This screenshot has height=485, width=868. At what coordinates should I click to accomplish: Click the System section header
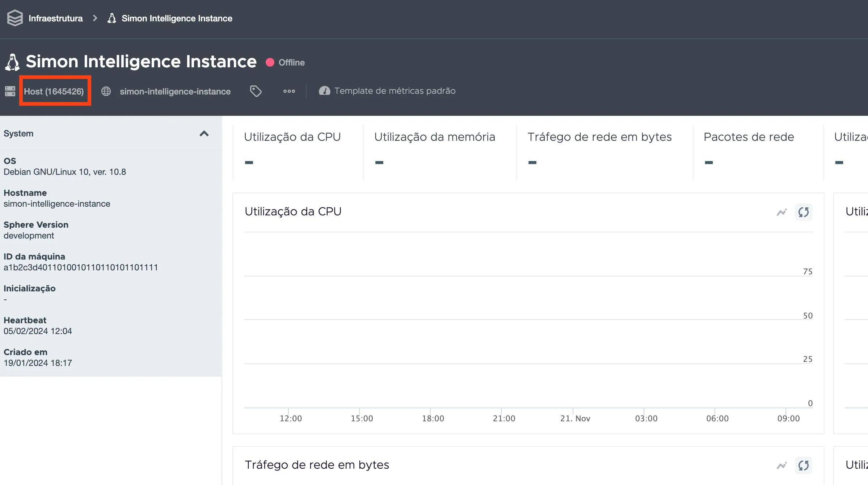point(111,133)
